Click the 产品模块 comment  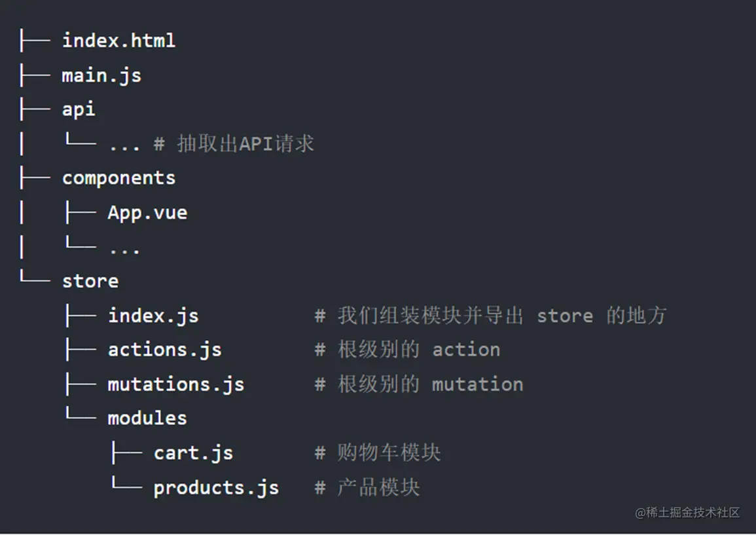(x=378, y=488)
